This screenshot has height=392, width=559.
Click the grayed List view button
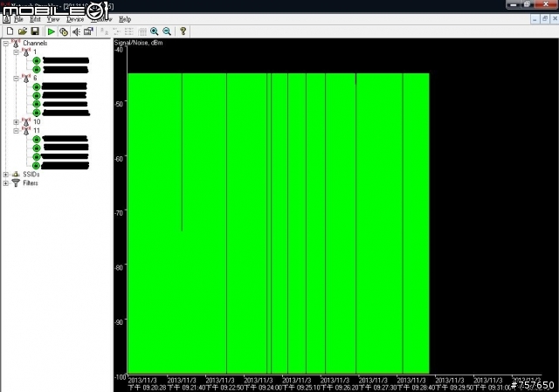tap(129, 31)
